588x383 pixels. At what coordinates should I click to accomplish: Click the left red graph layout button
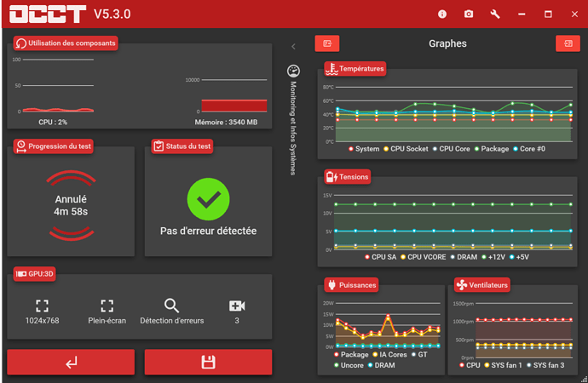click(x=327, y=43)
